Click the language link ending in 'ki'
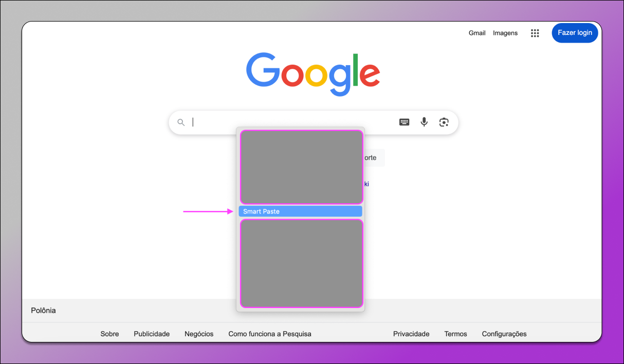Image resolution: width=624 pixels, height=364 pixels. point(366,184)
